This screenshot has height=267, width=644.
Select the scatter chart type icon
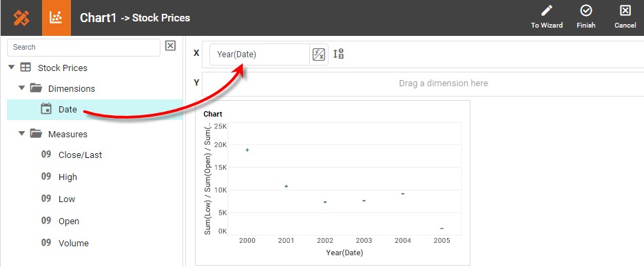click(56, 18)
